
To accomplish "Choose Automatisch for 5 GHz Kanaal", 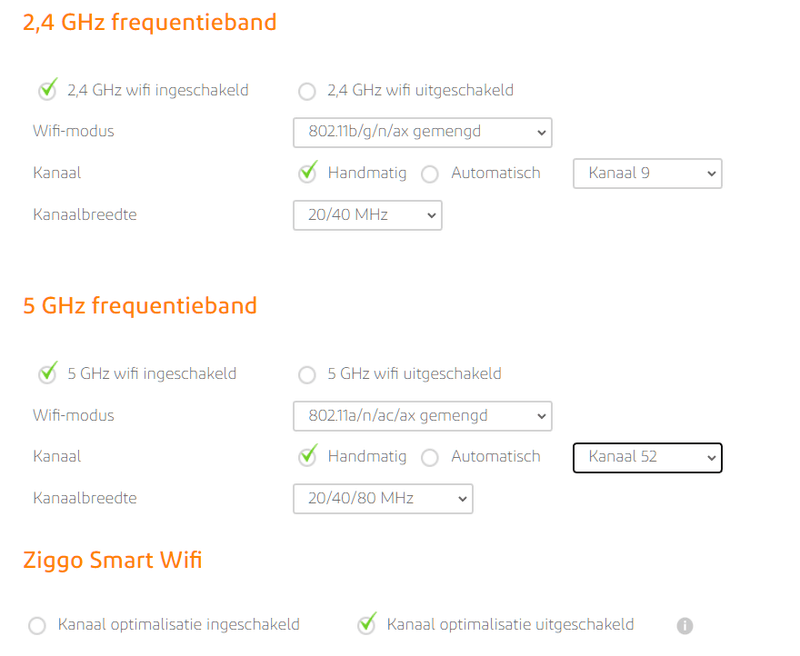I will (430, 458).
